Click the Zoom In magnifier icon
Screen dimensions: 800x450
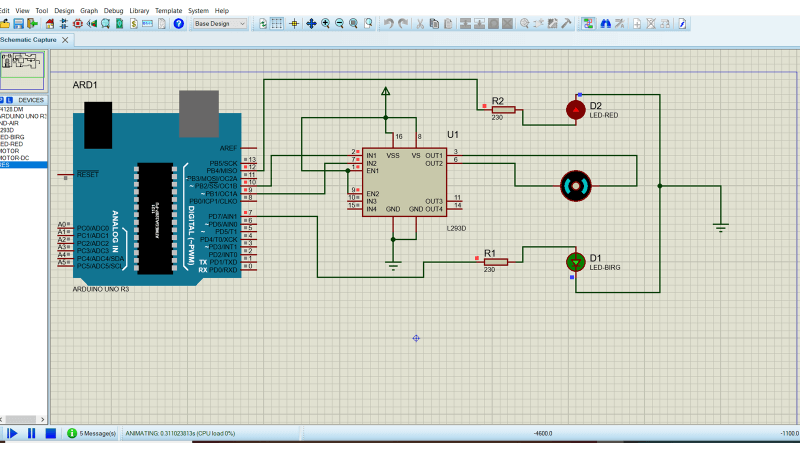(x=326, y=23)
